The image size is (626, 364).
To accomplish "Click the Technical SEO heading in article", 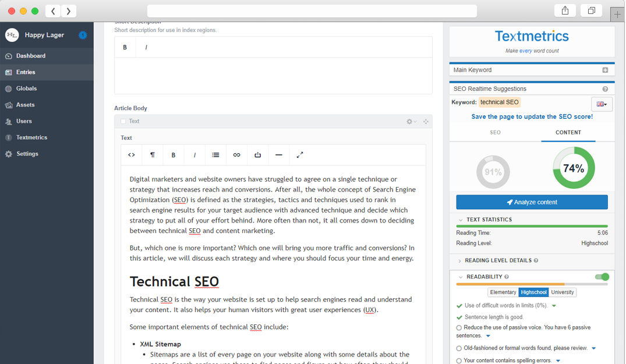I will point(174,281).
